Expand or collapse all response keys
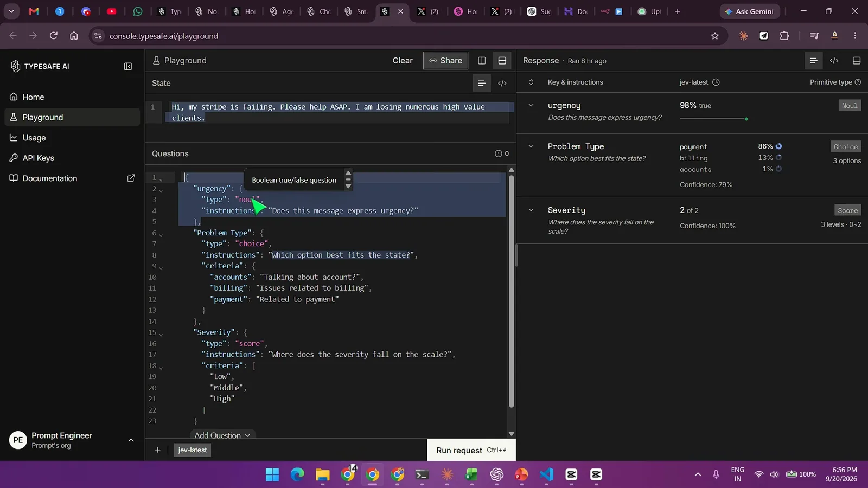Image resolution: width=868 pixels, height=488 pixels. coord(531,82)
